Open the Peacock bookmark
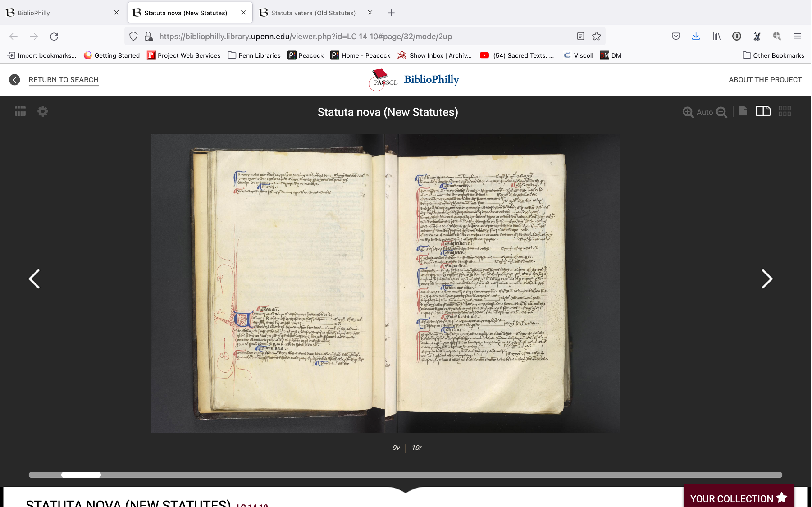Screen dimensions: 812x507 click(306, 55)
